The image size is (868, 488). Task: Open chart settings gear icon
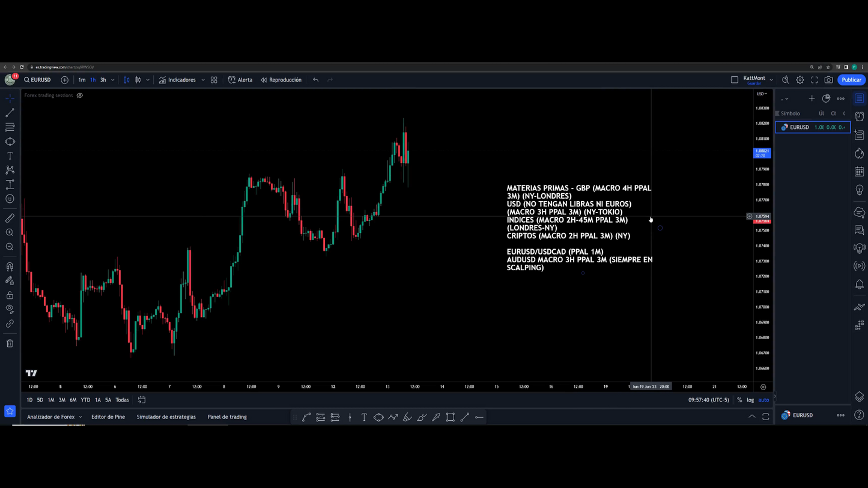pos(800,80)
